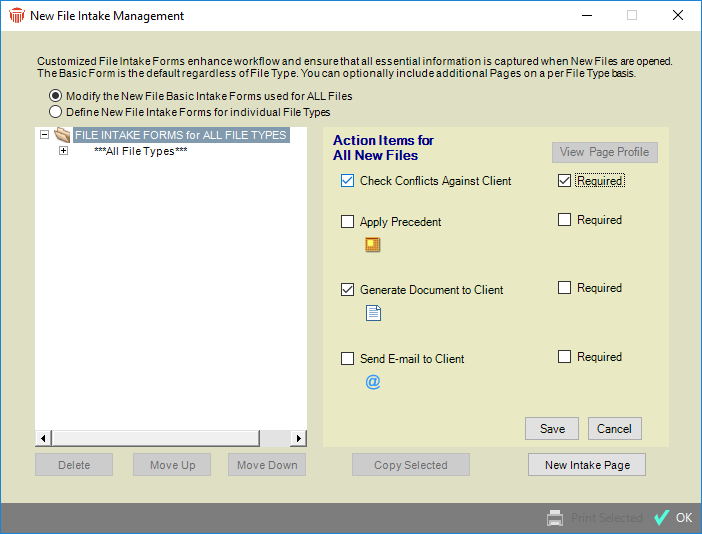
Task: Open New Intake Page
Action: (587, 465)
